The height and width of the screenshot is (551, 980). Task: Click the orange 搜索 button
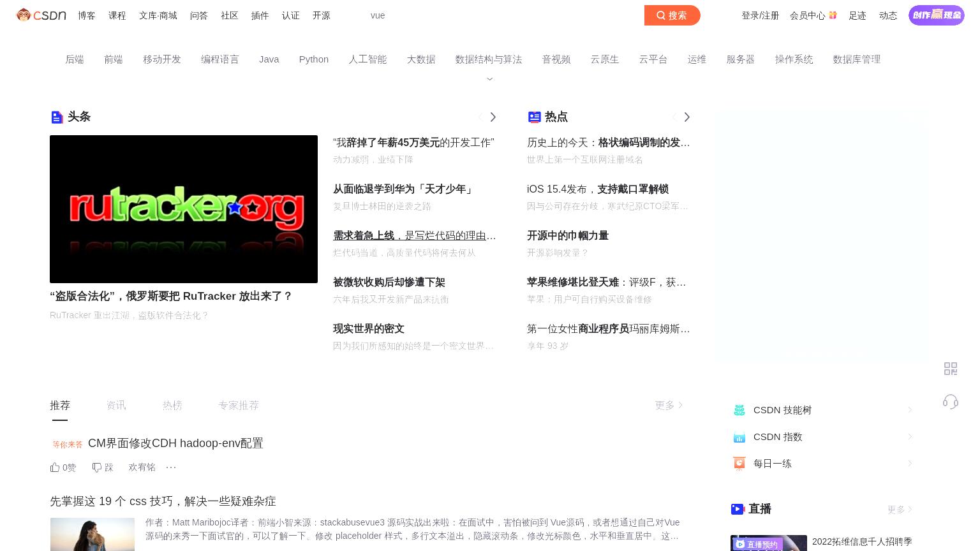672,15
